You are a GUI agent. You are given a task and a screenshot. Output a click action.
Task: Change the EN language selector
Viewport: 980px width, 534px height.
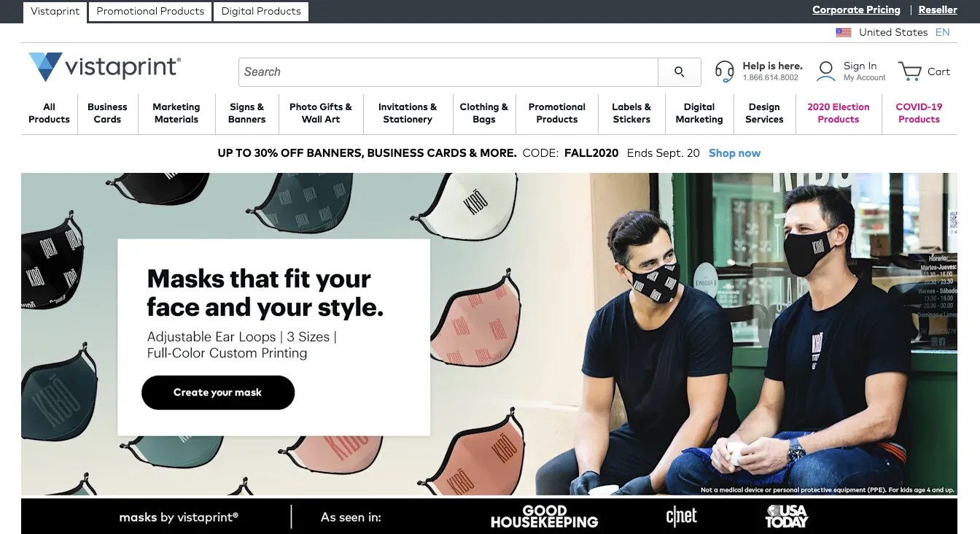(943, 32)
